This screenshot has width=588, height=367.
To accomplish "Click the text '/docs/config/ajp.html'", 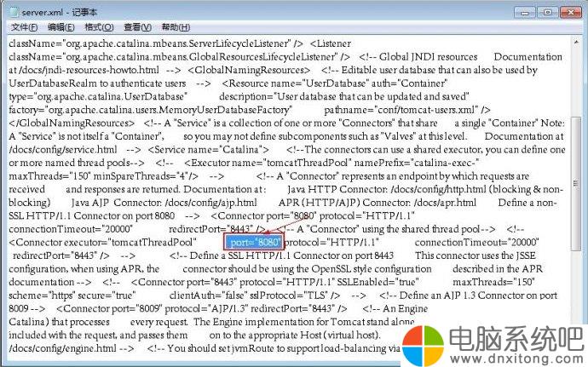I will (x=211, y=203).
